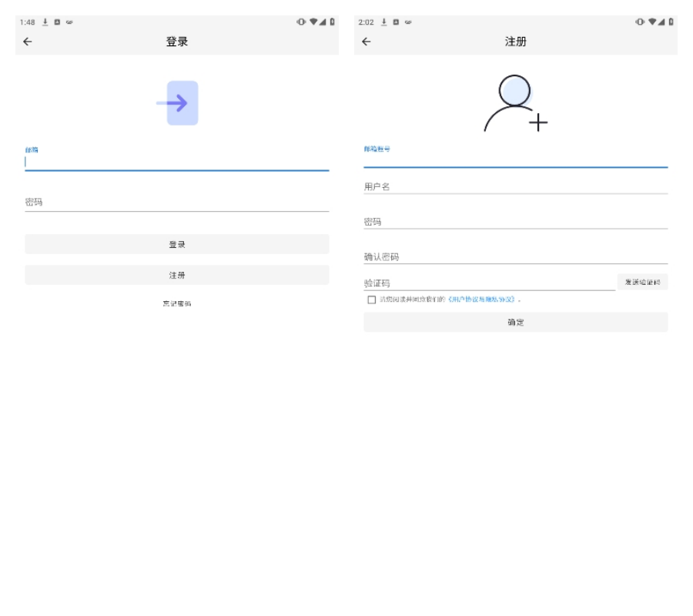Tap battery icon in login status bar
Screen dimensions: 693x616
click(x=332, y=22)
